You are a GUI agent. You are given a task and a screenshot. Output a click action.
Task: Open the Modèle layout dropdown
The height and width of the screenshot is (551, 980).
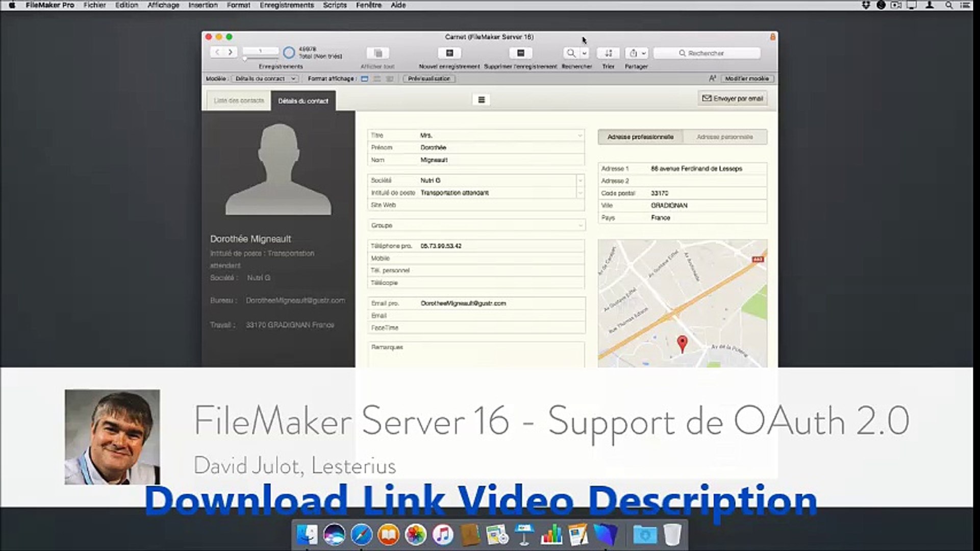point(265,79)
